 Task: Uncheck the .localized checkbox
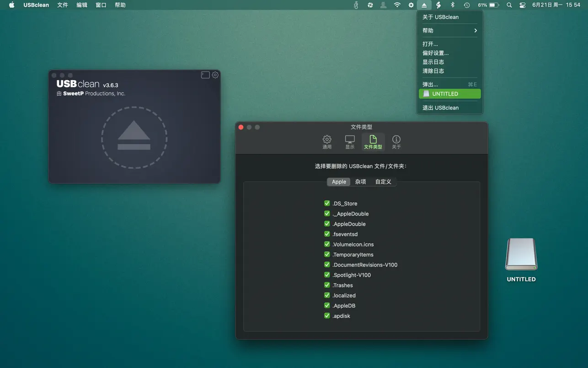click(327, 295)
